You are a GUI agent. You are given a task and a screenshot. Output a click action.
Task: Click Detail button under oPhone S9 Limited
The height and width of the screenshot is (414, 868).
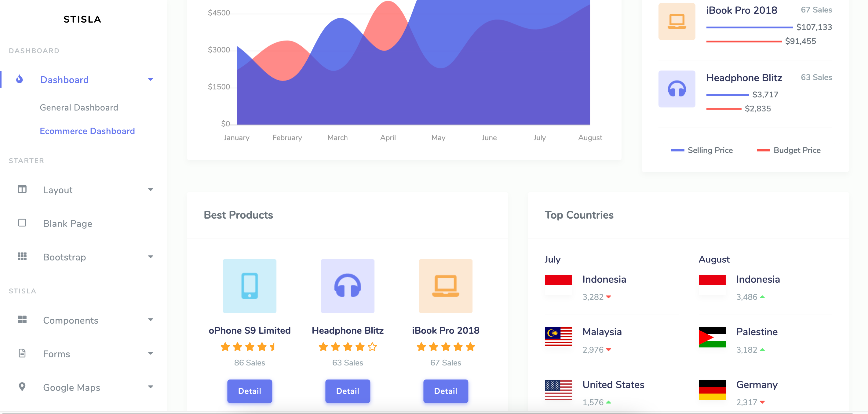point(249,391)
